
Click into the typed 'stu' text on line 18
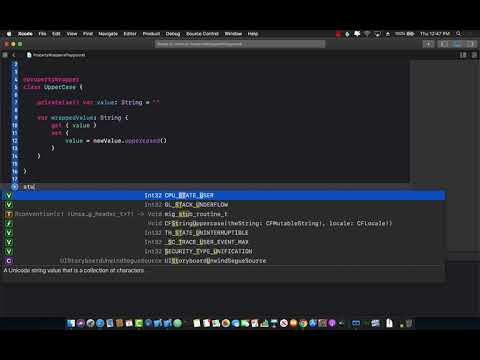[29, 187]
